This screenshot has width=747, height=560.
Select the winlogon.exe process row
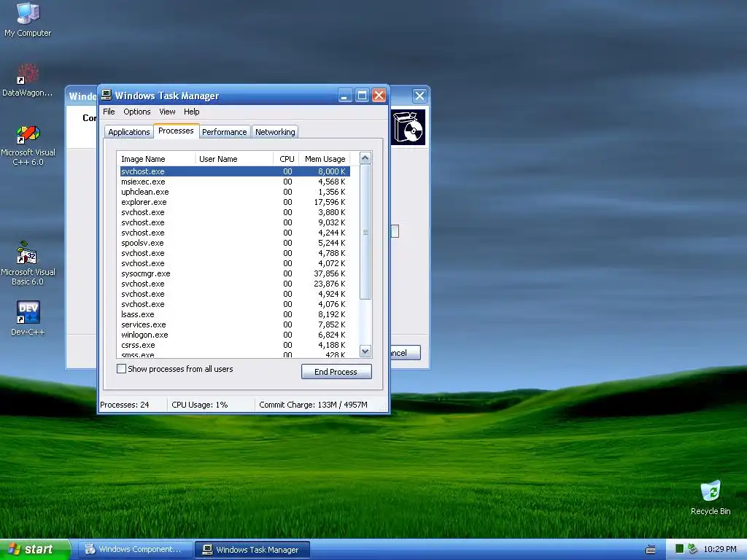(235, 335)
